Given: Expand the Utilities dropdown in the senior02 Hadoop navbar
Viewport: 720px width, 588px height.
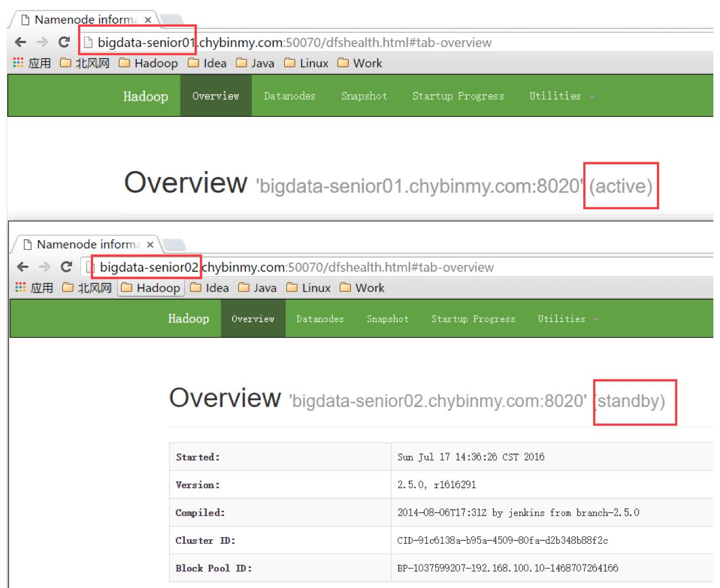Looking at the screenshot, I should click(568, 319).
